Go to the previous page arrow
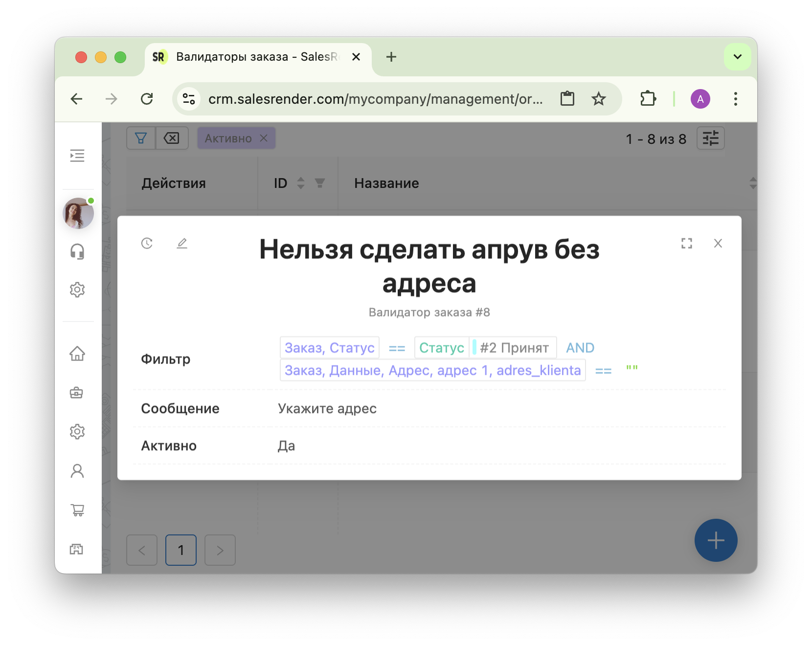This screenshot has width=812, height=646. tap(142, 550)
